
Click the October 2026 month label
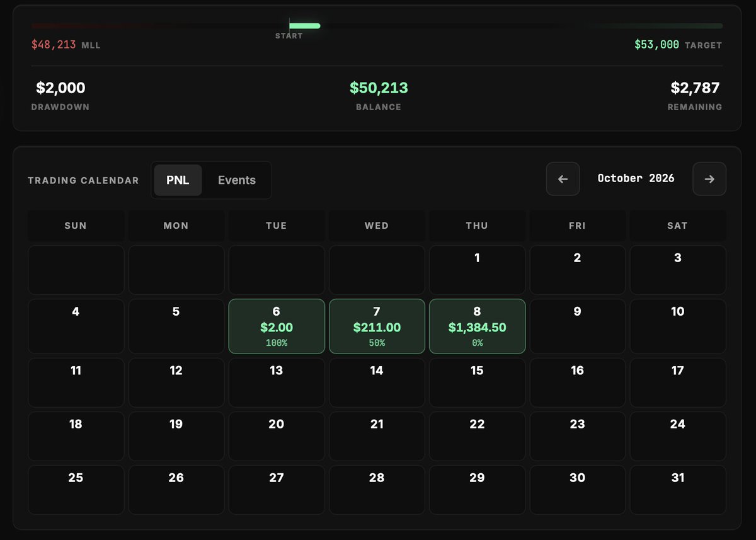coord(636,178)
